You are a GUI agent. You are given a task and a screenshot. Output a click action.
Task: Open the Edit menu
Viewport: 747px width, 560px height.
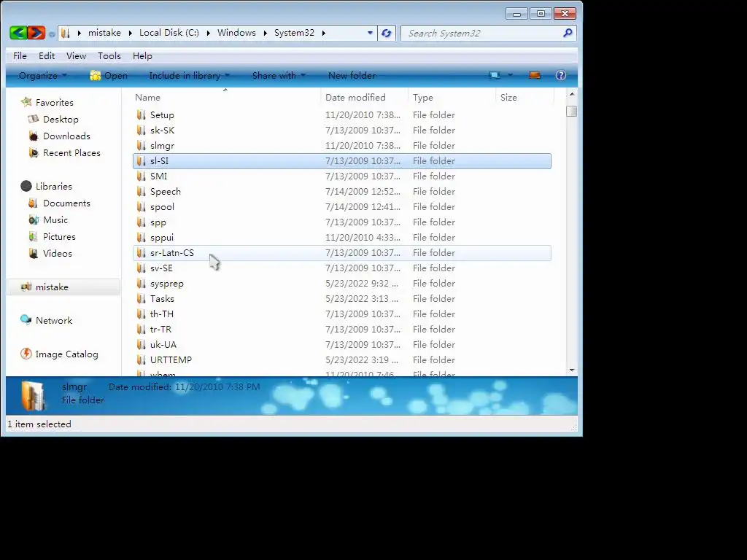(47, 55)
